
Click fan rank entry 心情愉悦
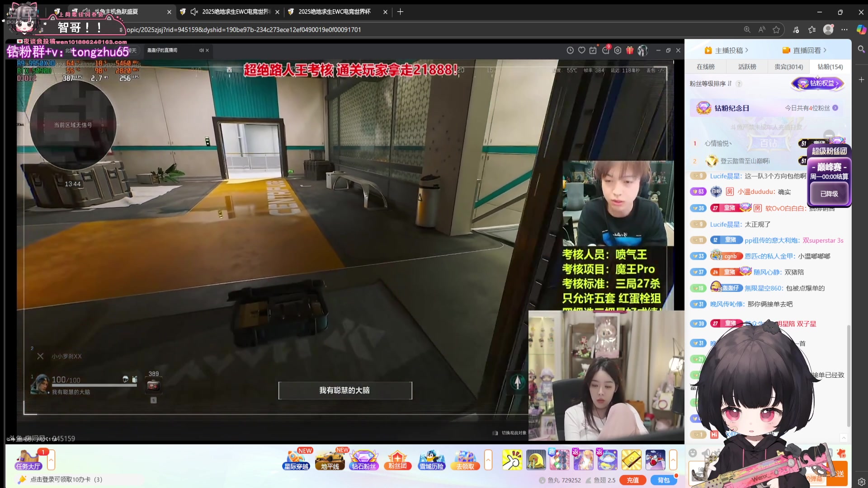718,144
